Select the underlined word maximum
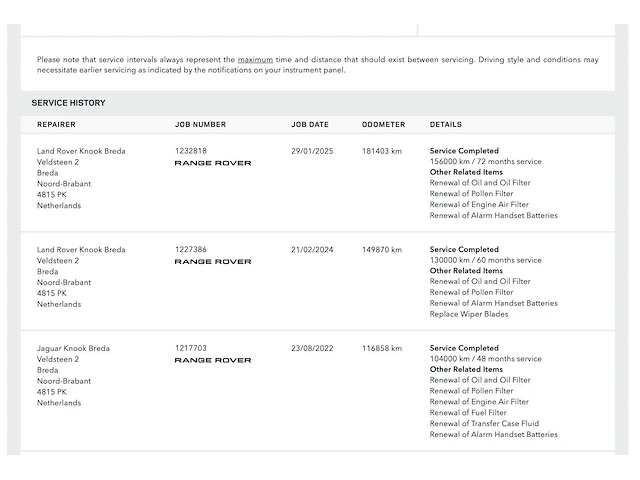The image size is (640, 480). pos(255,60)
